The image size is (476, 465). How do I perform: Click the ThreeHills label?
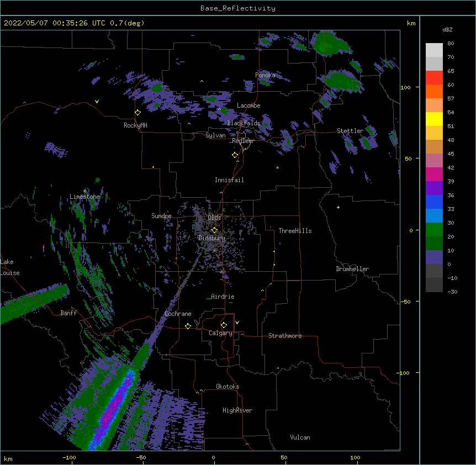(x=295, y=231)
